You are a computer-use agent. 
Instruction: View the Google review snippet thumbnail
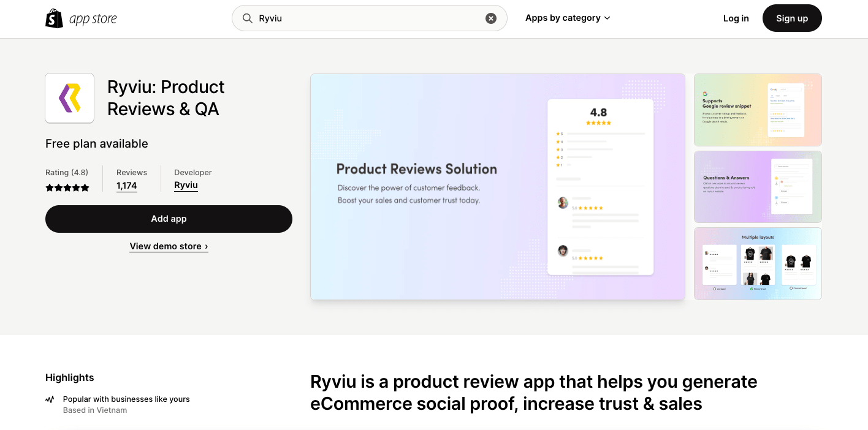758,110
